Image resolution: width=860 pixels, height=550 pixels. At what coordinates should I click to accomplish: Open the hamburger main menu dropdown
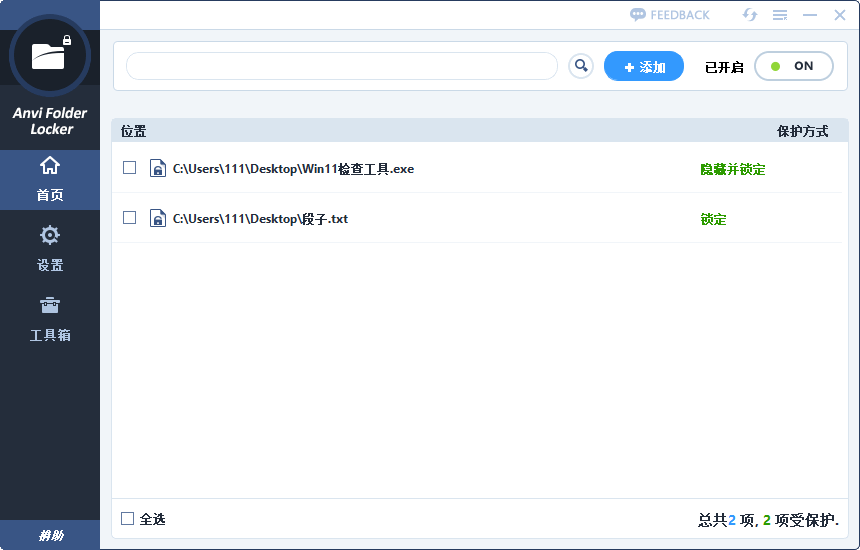coord(780,15)
